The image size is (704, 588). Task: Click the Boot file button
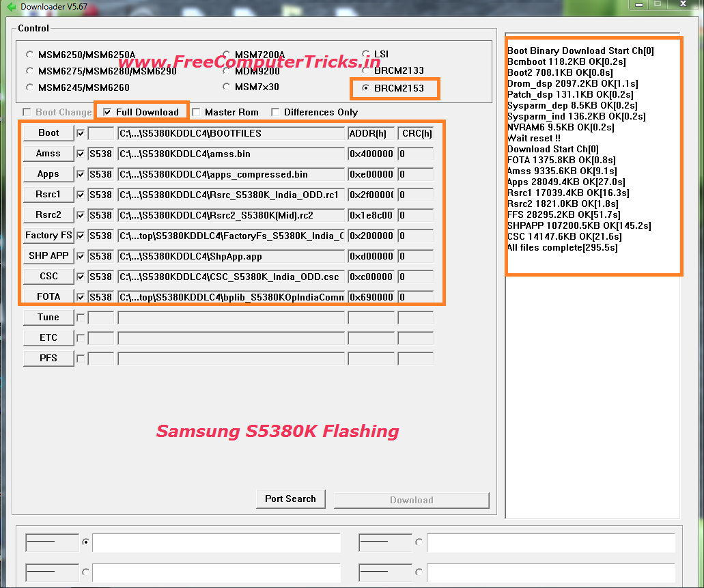tap(48, 133)
